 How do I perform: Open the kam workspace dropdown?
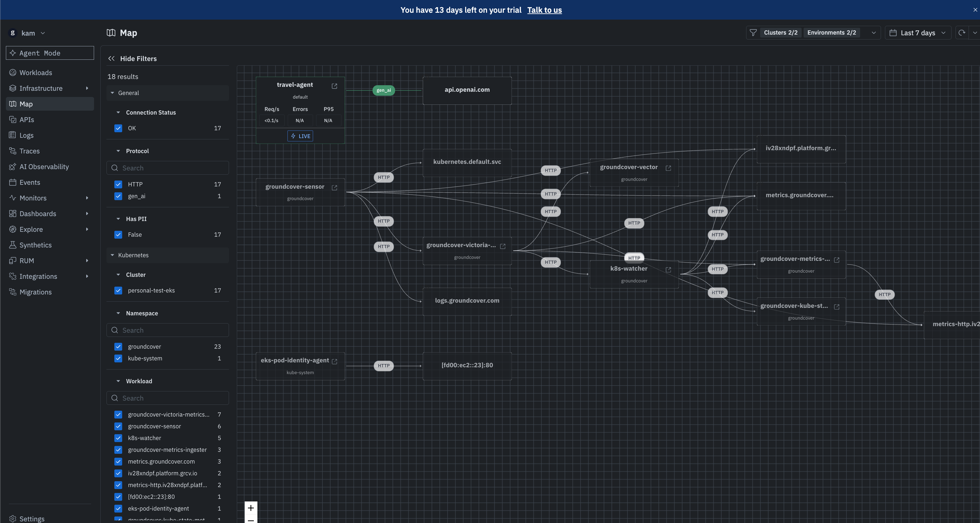click(27, 33)
